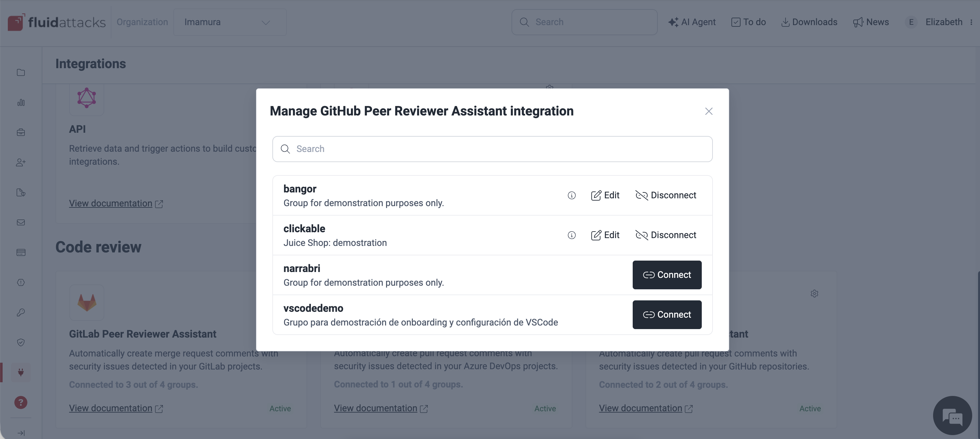Disconnect the bangor group
Image resolution: width=980 pixels, height=439 pixels.
(666, 195)
